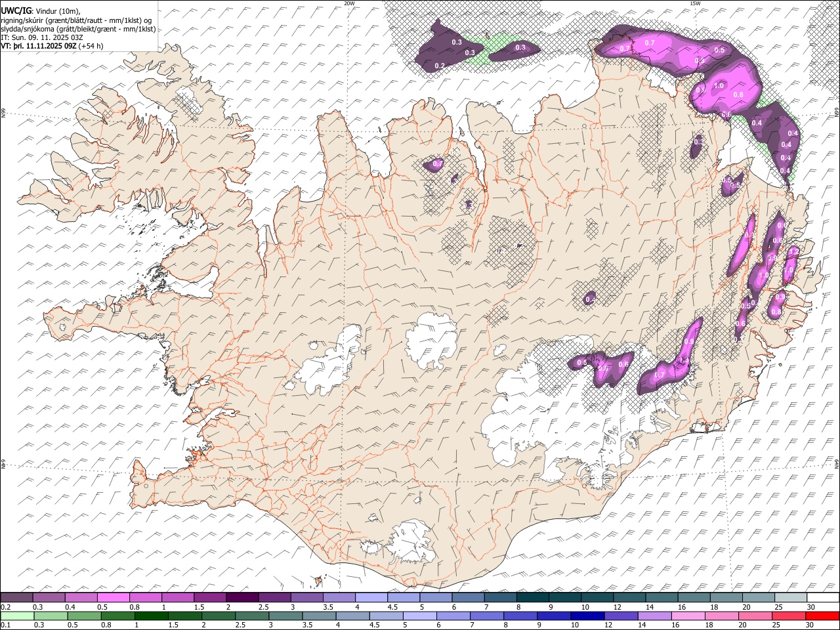
Task: Click the 'rigning/skúrir (grænt/blátt/rautt' legend description line
Action: coord(76,20)
